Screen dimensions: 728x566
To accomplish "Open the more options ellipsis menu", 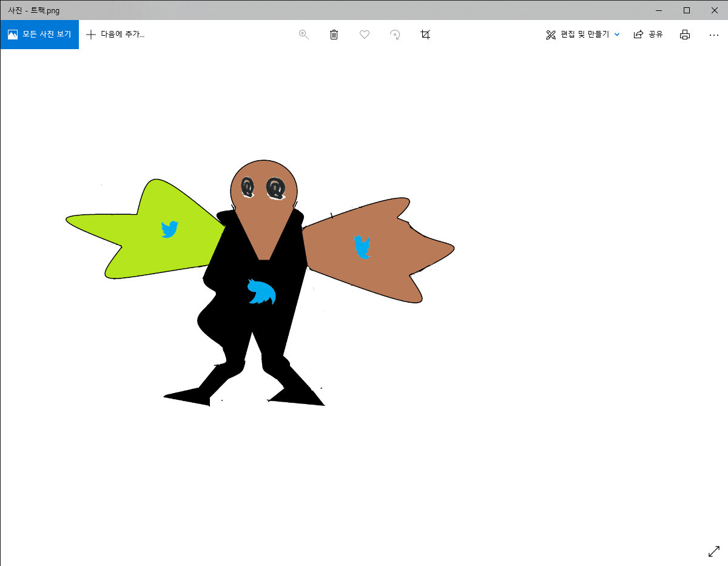I will pos(714,35).
